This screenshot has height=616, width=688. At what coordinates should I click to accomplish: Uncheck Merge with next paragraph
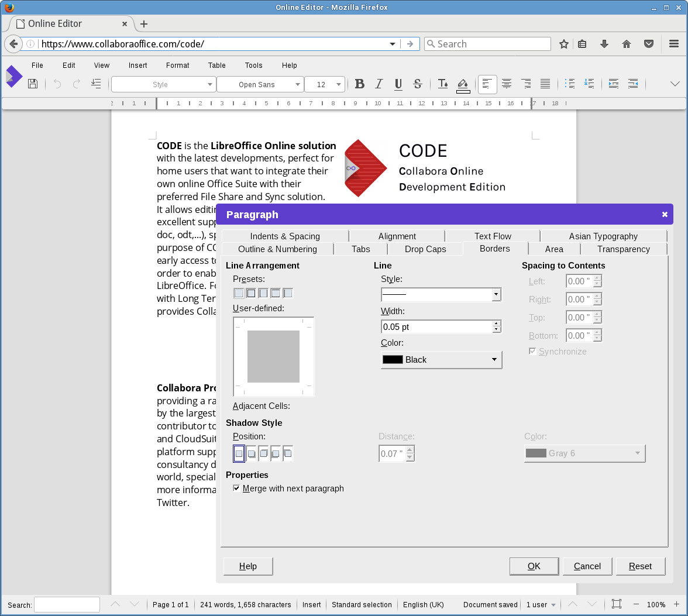click(236, 488)
